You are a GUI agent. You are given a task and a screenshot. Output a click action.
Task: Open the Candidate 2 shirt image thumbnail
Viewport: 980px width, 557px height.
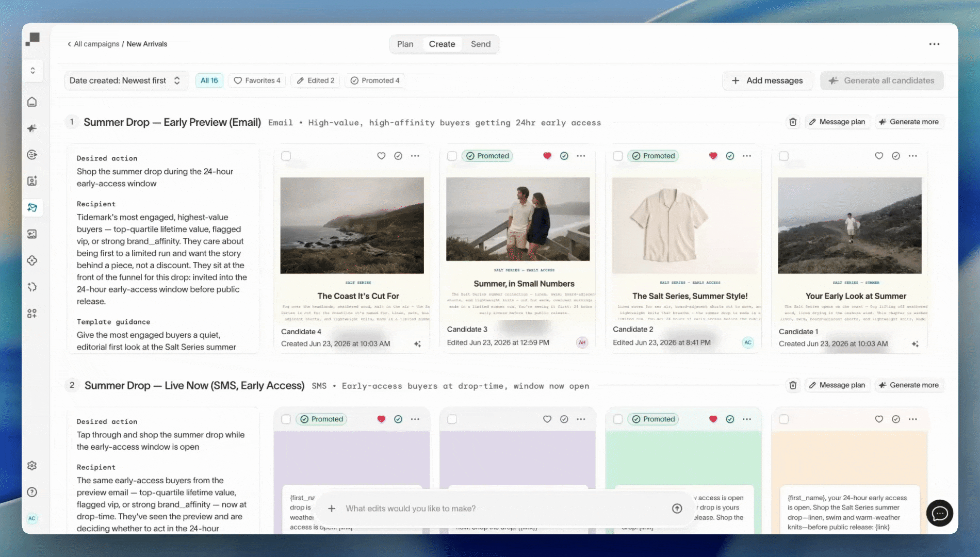point(684,225)
